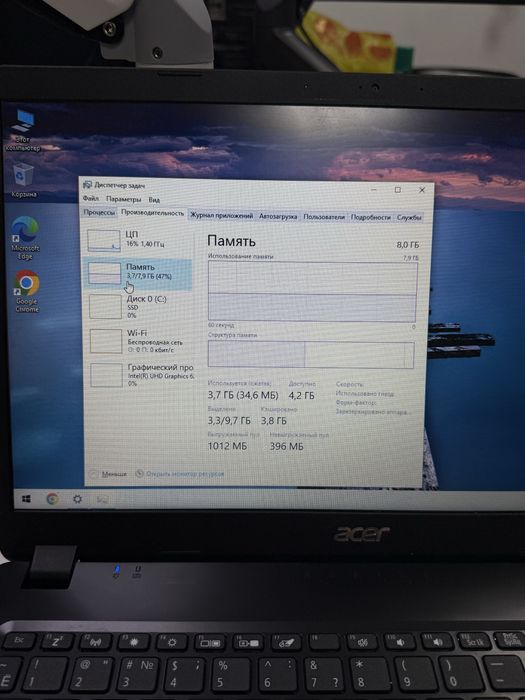Viewport: 525px width, 700px height.
Task: Select the Графический процессор entry
Action: pos(141,374)
